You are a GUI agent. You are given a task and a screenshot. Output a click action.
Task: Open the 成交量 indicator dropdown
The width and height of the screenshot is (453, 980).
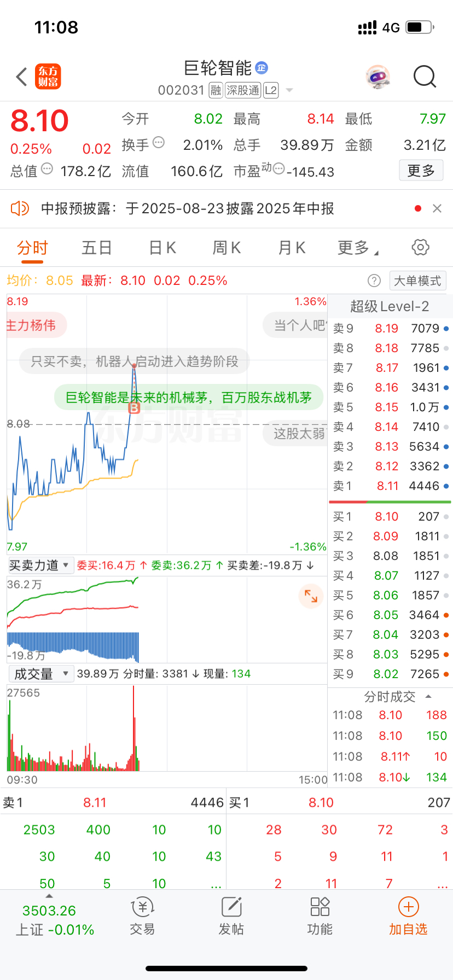click(x=40, y=674)
